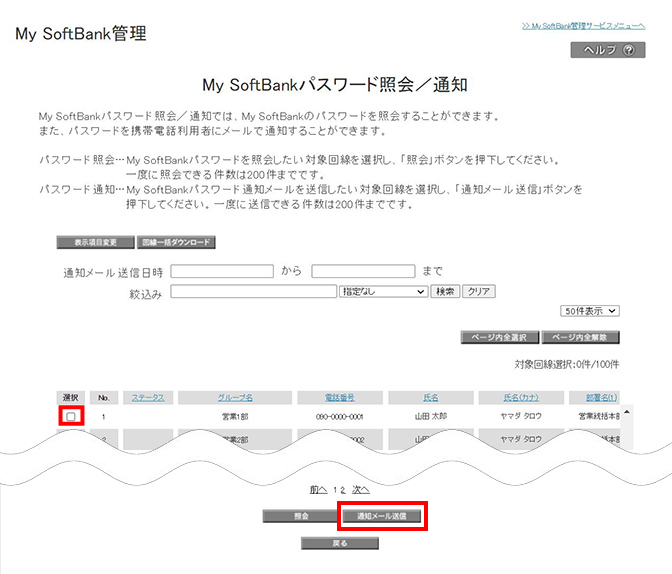Select the 山田 太郎 name cell
This screenshot has height=574, width=672.
click(x=431, y=416)
